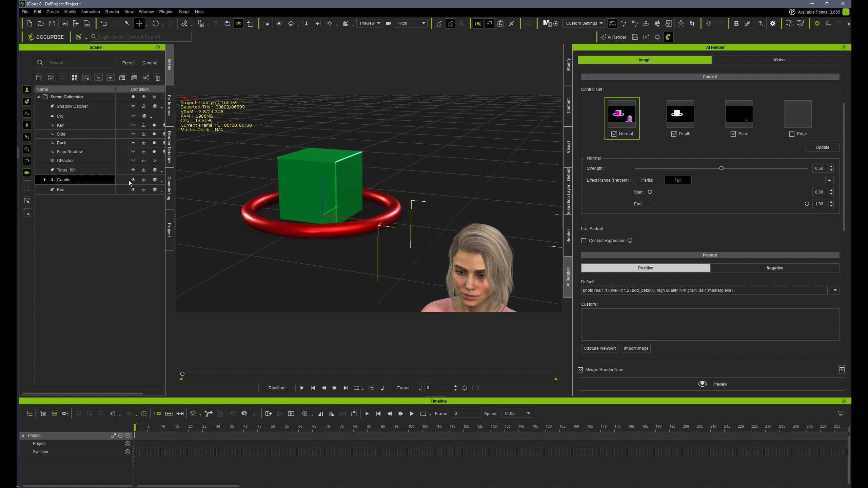Click the Undo arrow icon
Image resolution: width=868 pixels, height=488 pixels.
(x=104, y=23)
